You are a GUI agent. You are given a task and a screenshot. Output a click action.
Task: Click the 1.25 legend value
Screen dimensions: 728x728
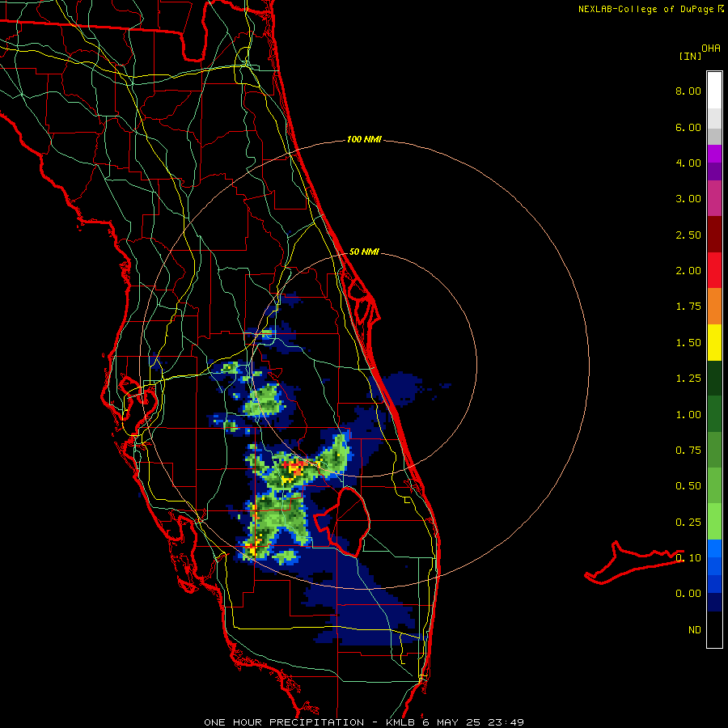pyautogui.click(x=688, y=379)
